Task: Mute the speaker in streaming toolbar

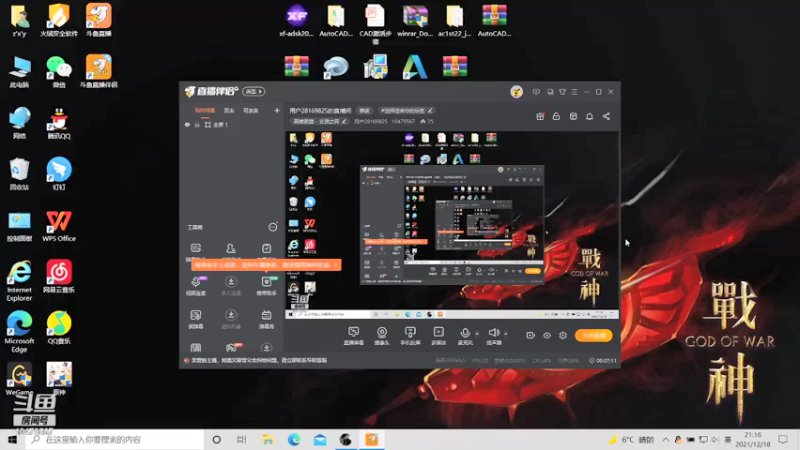Action: pos(493,336)
